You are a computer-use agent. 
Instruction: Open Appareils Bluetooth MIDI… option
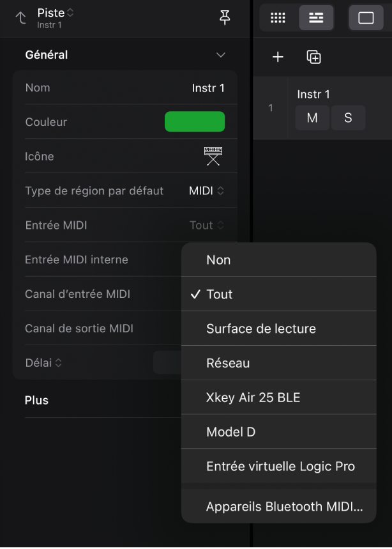coord(284,507)
